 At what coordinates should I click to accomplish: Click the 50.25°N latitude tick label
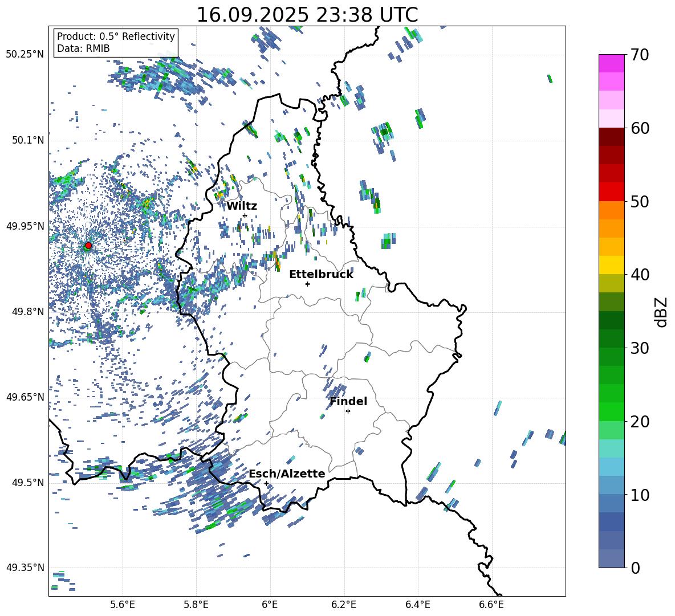click(25, 55)
